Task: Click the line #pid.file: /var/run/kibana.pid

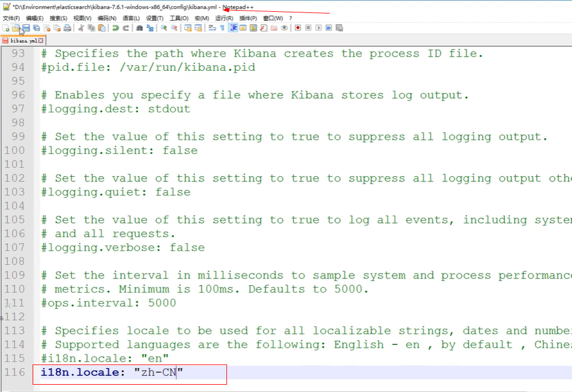Action: 148,67
